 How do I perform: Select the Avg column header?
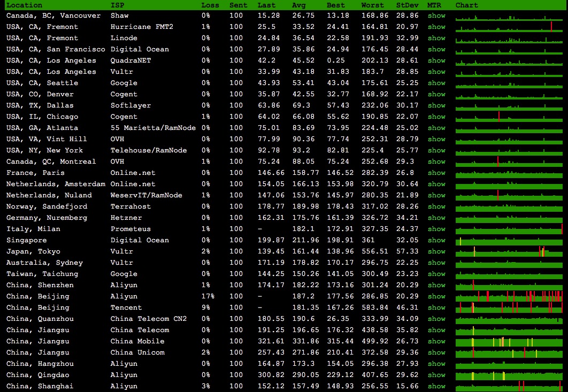point(299,5)
